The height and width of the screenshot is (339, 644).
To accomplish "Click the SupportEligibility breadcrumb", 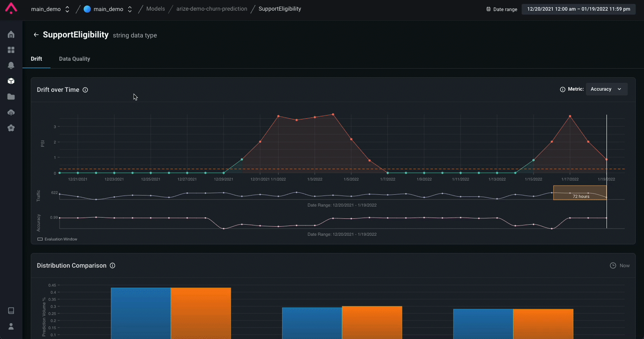I will point(280,9).
